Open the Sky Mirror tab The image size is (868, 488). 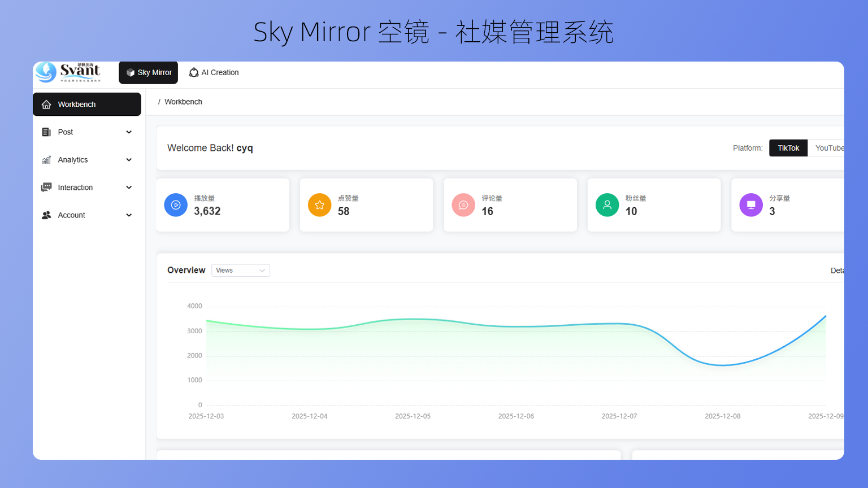[149, 72]
